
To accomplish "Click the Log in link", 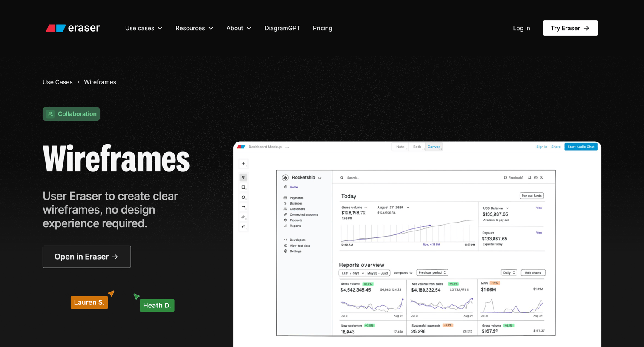I will tap(521, 28).
